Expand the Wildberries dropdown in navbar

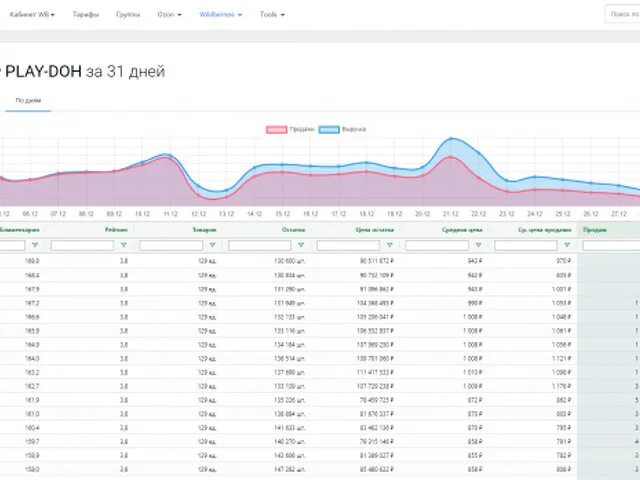220,15
